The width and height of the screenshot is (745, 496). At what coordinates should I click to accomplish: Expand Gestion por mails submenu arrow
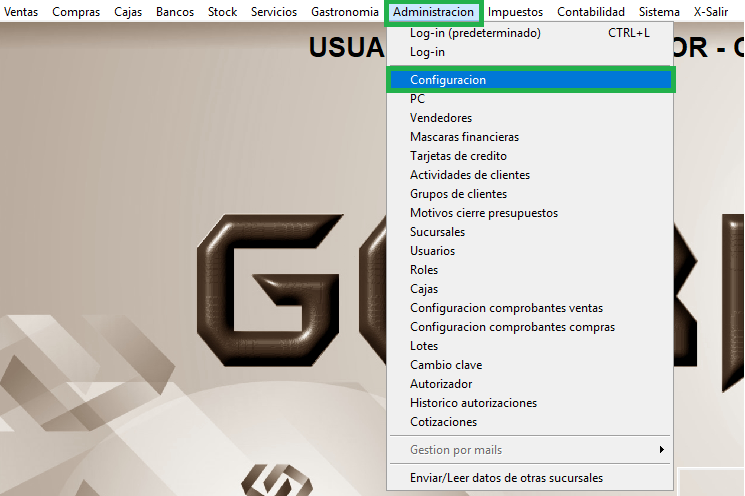tap(661, 449)
